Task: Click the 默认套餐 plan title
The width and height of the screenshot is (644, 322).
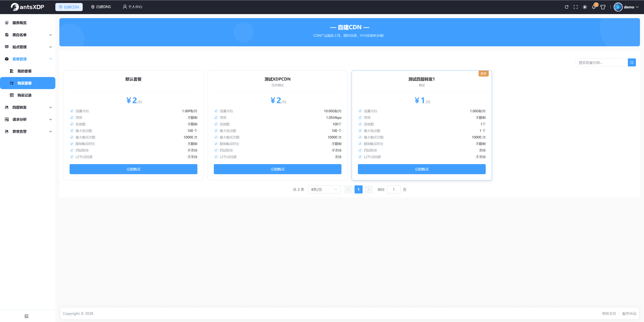Action: point(133,79)
